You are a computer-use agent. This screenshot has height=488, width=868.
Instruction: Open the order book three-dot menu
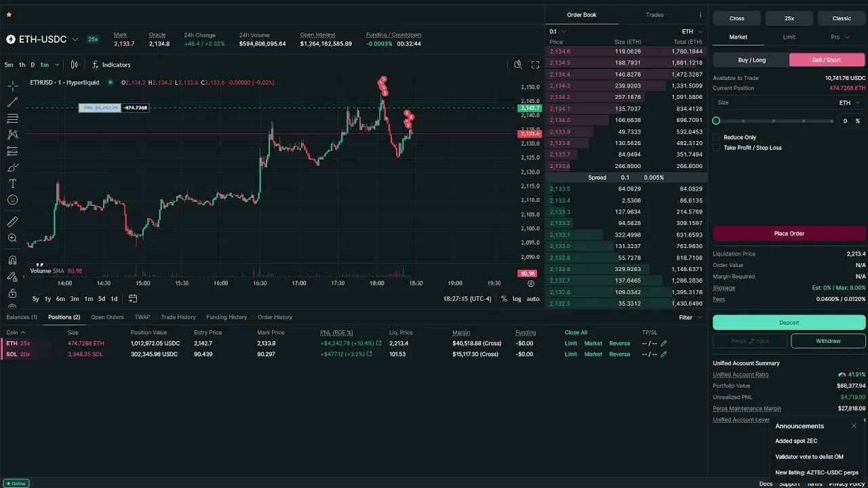pyautogui.click(x=701, y=15)
